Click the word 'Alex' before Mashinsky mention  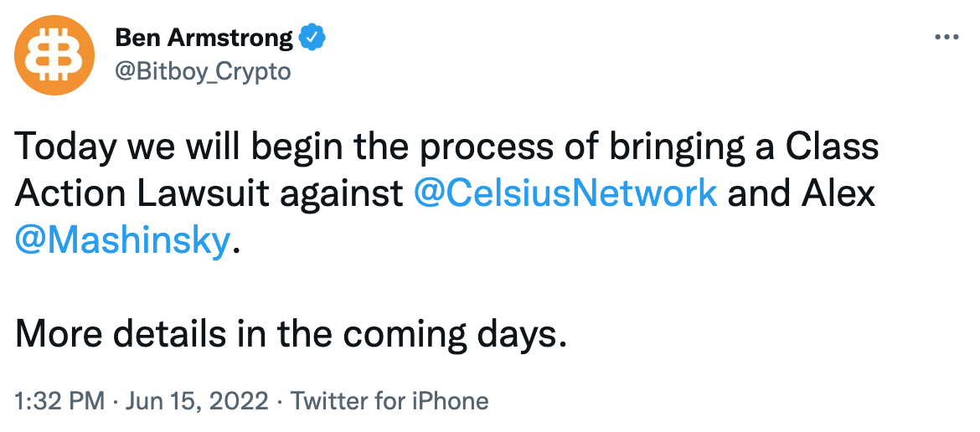[838, 193]
